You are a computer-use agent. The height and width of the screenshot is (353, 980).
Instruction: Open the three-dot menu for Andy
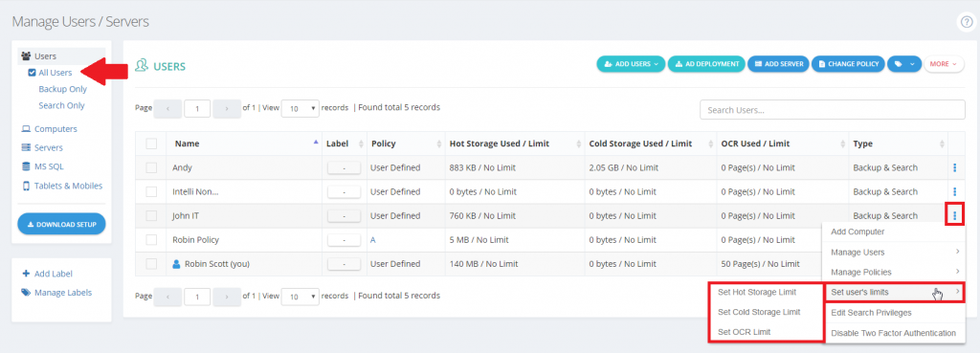pos(955,167)
